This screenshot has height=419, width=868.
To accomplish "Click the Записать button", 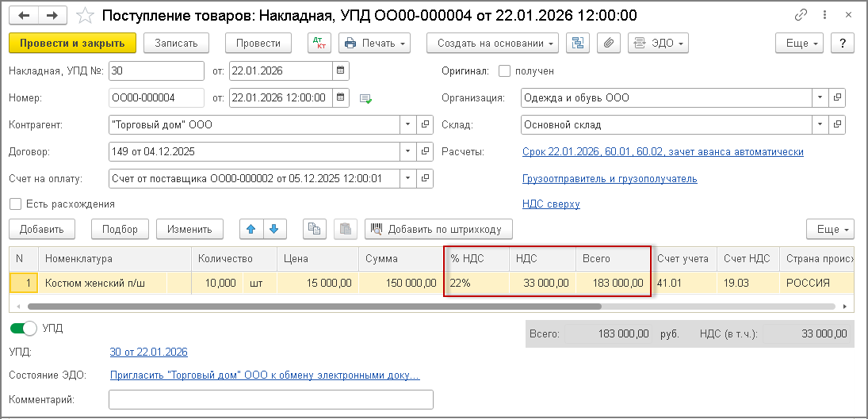I will [176, 43].
